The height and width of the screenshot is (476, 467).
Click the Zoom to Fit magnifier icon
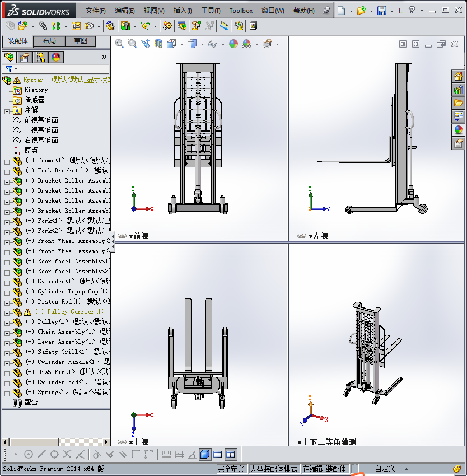[120, 44]
